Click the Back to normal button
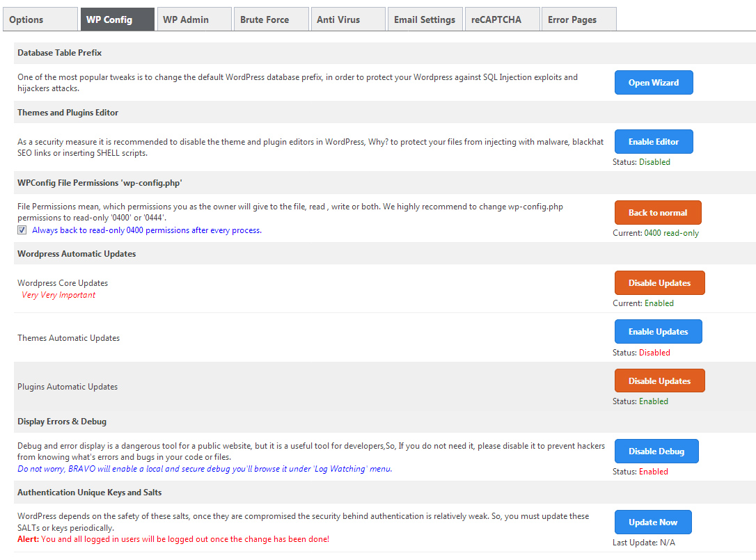The height and width of the screenshot is (560, 756). coord(658,213)
